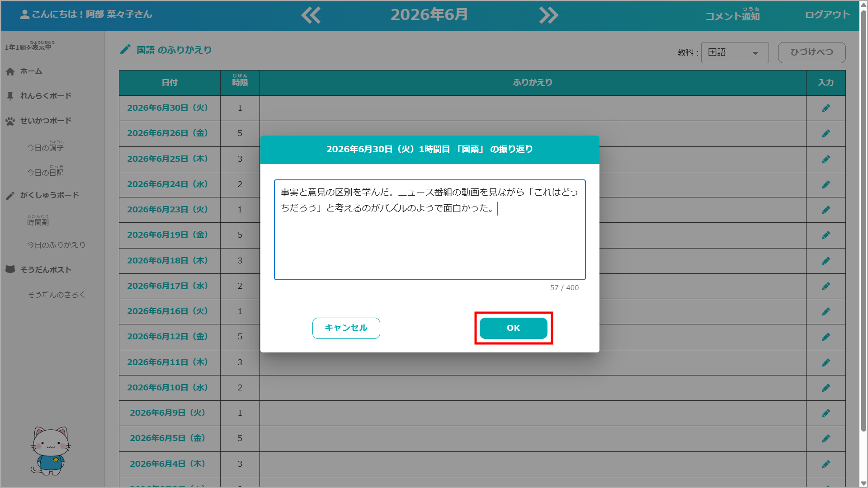Open the 教科 subject dropdown showing 国語
Screen dimensions: 868x488
point(735,52)
